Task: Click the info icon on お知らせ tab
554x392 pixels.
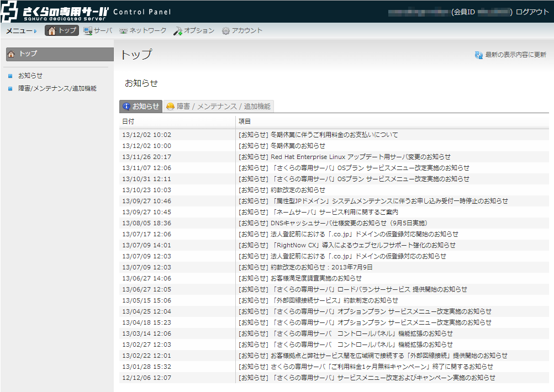Action: click(x=126, y=107)
